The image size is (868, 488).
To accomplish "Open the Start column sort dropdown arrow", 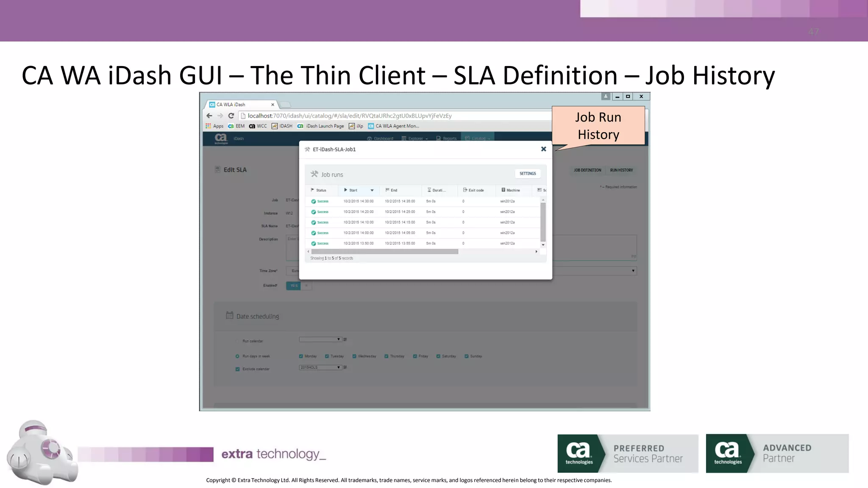I will click(372, 191).
